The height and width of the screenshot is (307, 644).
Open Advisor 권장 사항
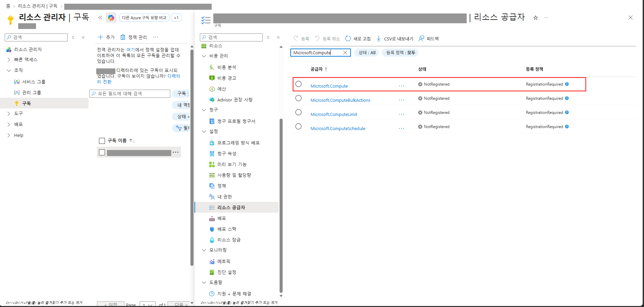[x=235, y=100]
